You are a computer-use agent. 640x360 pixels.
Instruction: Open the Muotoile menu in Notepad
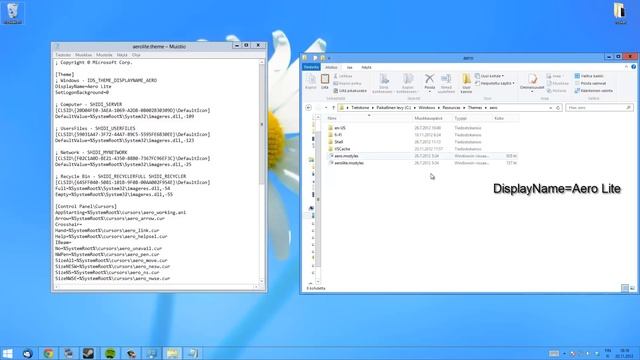[x=104, y=55]
